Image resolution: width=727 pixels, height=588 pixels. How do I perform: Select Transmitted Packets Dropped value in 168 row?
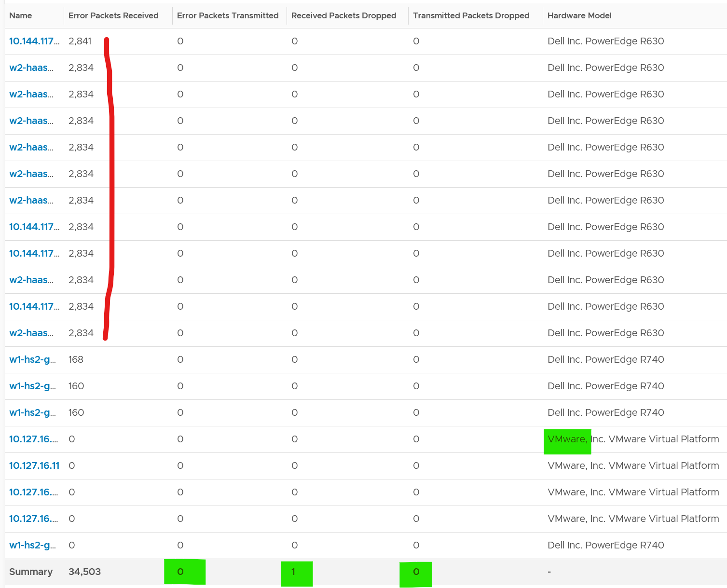coord(416,359)
